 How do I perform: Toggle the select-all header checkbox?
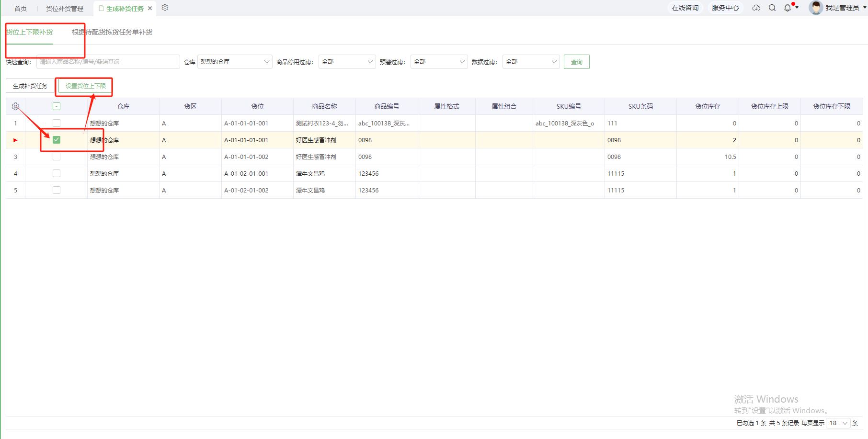pyautogui.click(x=57, y=106)
